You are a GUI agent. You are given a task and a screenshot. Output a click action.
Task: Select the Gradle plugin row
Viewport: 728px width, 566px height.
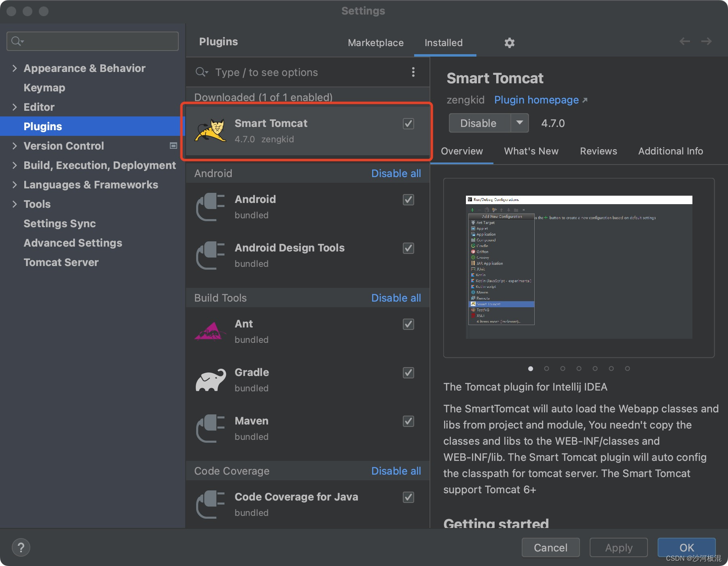tap(307, 380)
